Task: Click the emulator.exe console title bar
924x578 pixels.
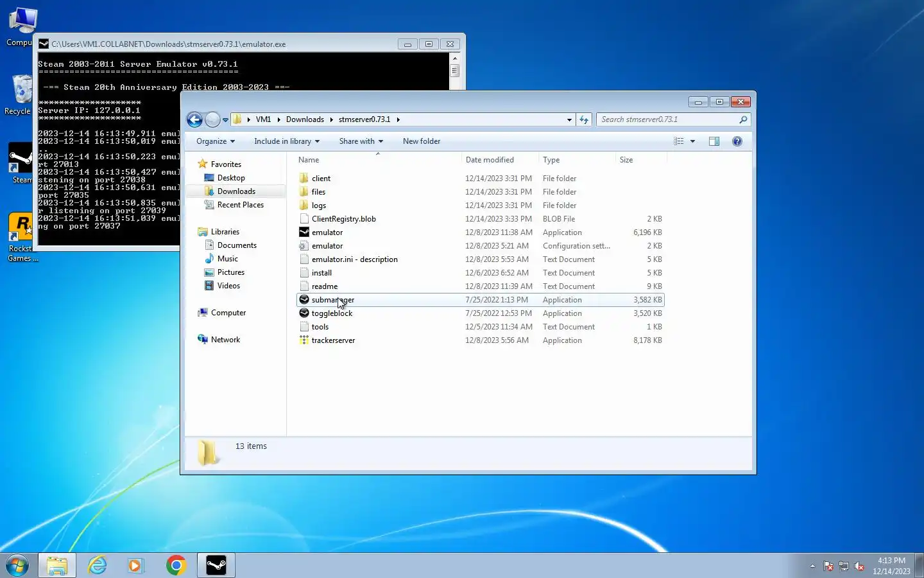Action: tap(218, 44)
